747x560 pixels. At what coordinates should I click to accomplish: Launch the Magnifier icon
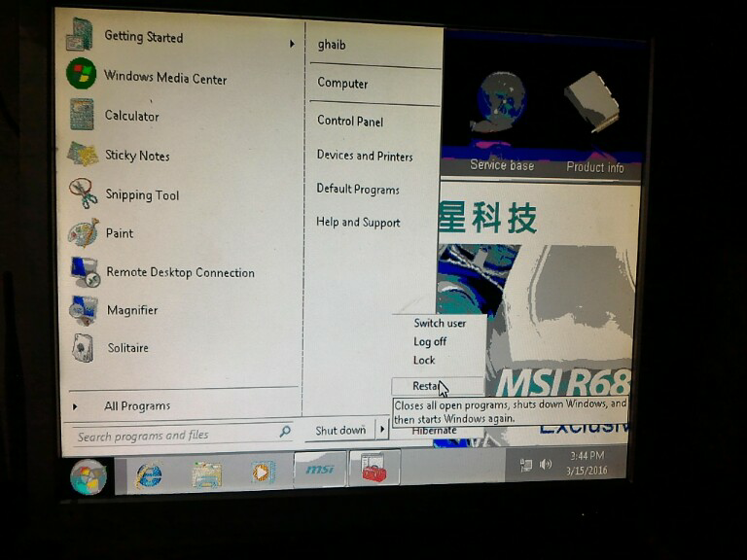[x=84, y=310]
